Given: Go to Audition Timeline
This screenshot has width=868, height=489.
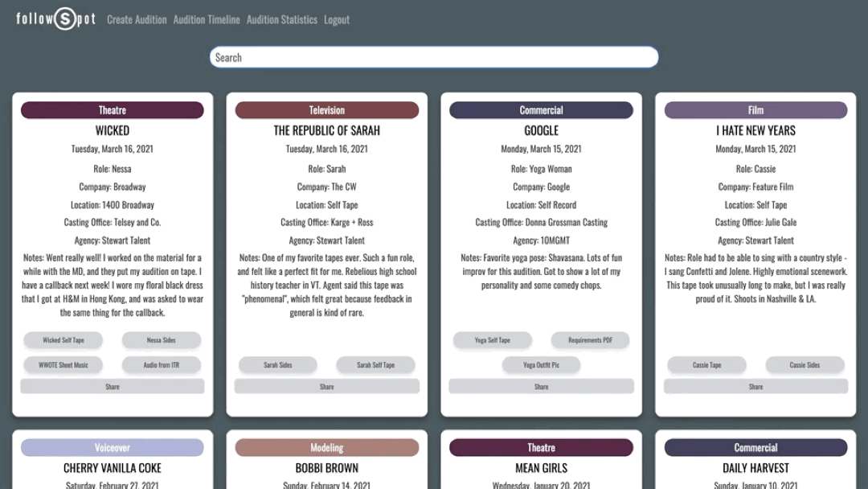Looking at the screenshot, I should click(x=207, y=20).
